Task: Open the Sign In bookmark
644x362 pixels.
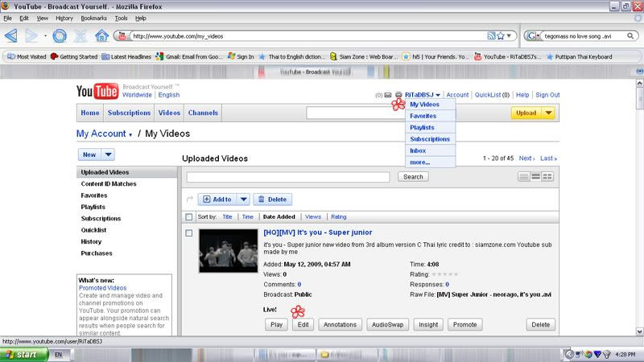Action: (241, 56)
